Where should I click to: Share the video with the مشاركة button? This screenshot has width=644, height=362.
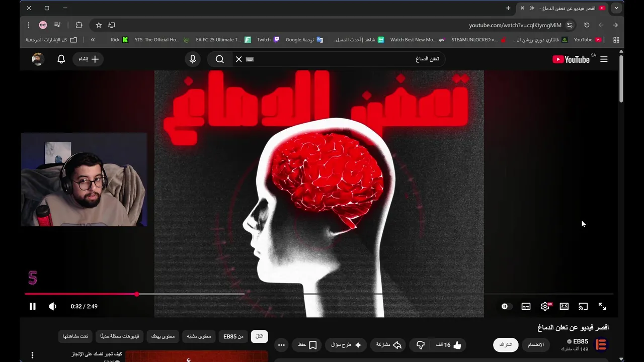coord(389,345)
